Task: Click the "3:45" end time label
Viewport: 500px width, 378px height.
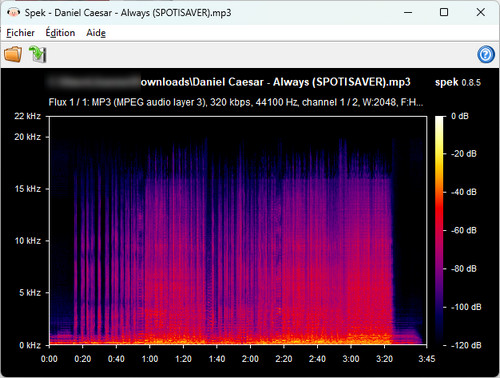Action: point(427,359)
